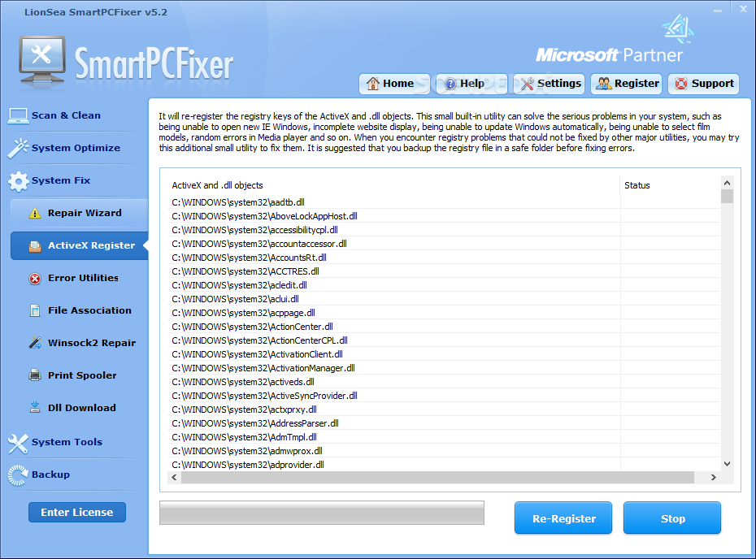Click the SmartPCFixer monitor logo
Viewport: 756px width, 559px height.
coord(42,62)
